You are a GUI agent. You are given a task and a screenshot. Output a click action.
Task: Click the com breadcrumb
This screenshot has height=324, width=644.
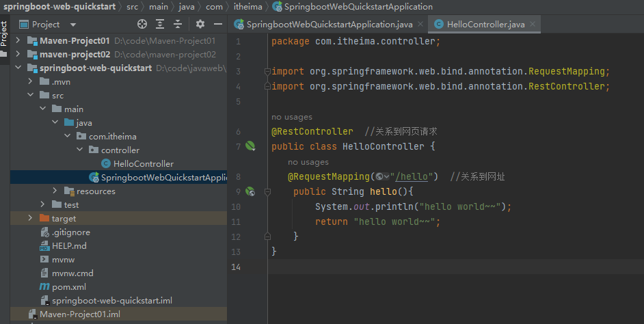click(x=215, y=7)
